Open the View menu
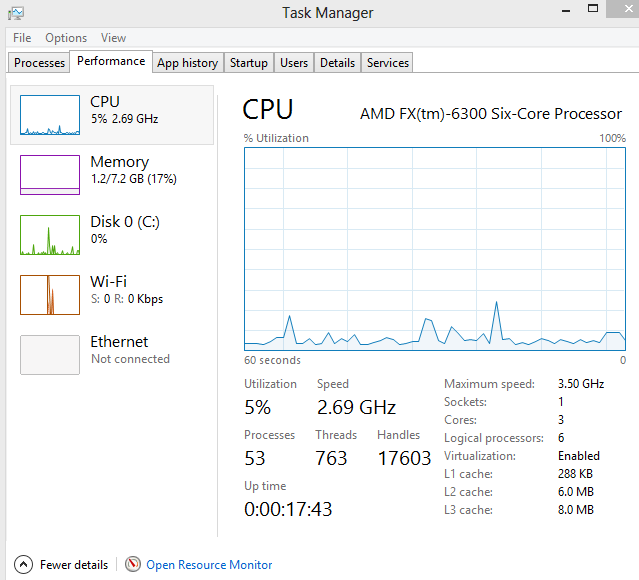 tap(113, 38)
